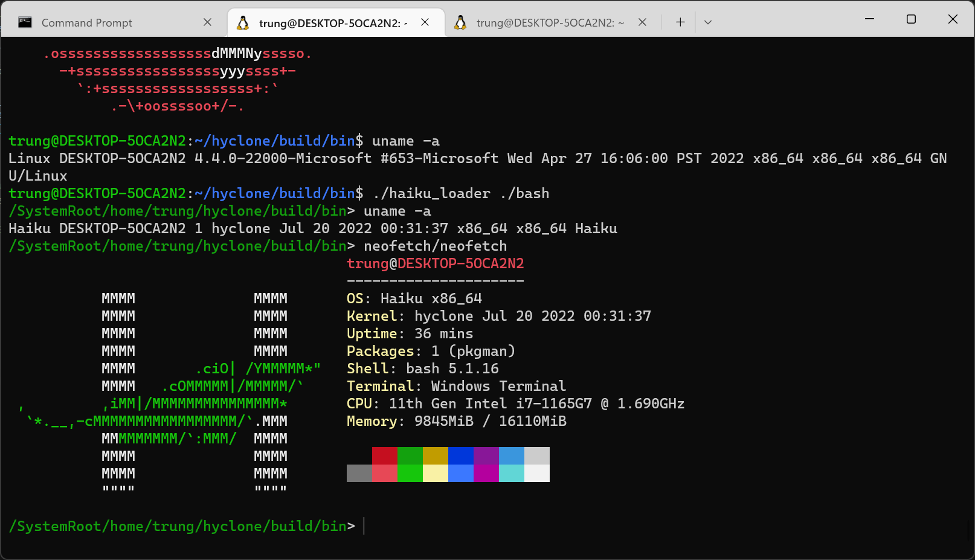Click the dark green neofetch color block
This screenshot has width=975, height=560.
[410, 455]
